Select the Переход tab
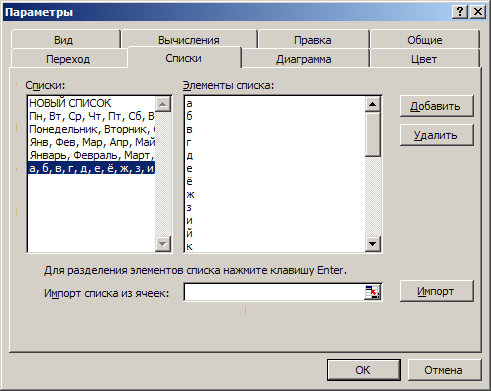 coord(68,59)
